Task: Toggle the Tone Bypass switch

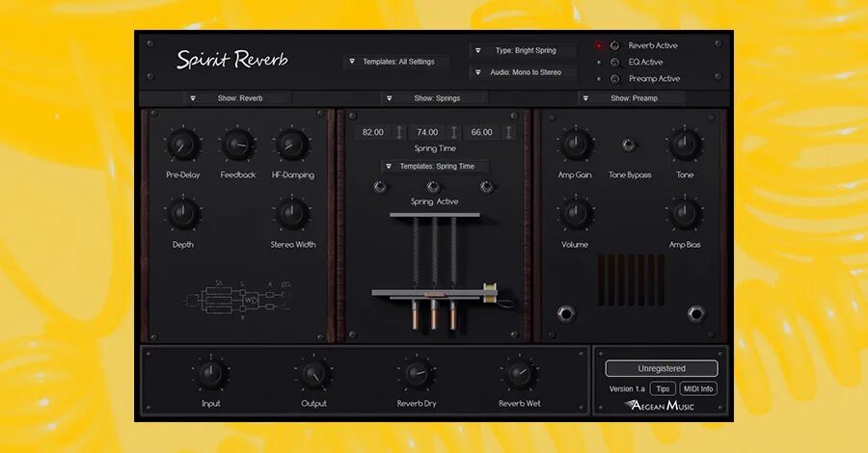Action: [628, 145]
